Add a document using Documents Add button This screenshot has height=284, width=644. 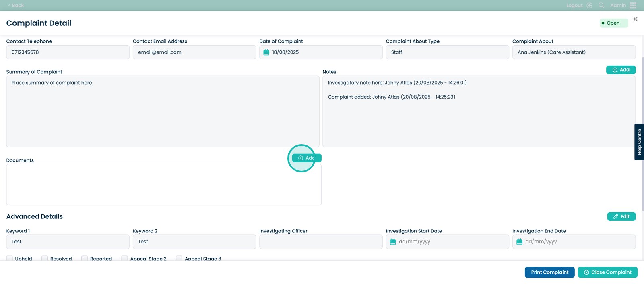[x=306, y=158]
